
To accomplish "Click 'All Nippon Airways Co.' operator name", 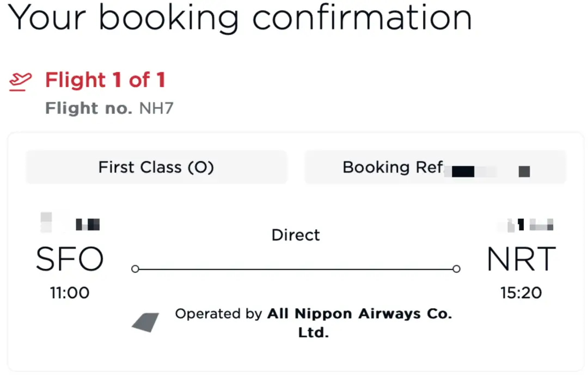I will point(359,314).
